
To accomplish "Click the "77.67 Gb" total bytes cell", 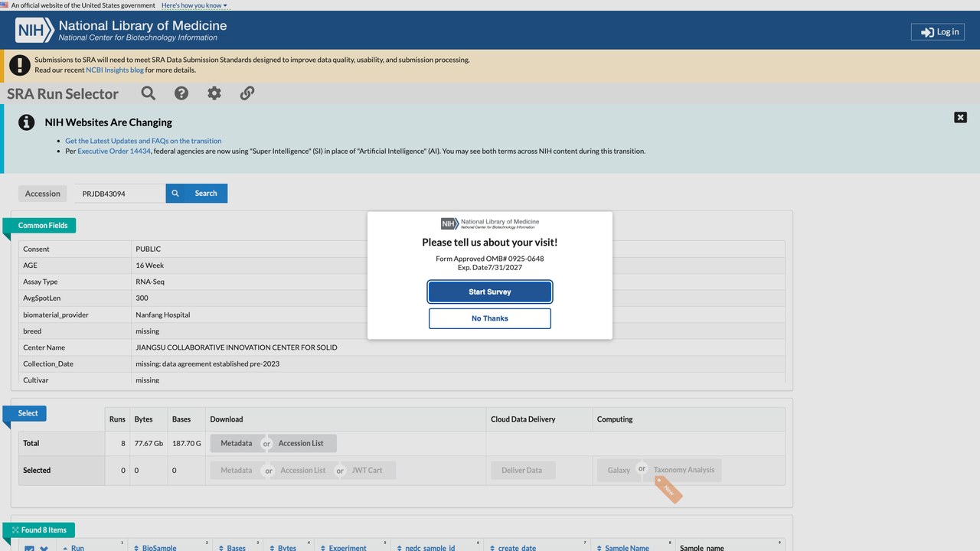I will (149, 443).
